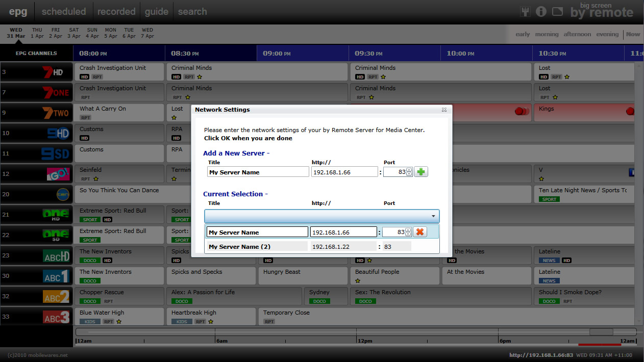The image size is (644, 362).
Task: Select the ABC2 channel logo
Action: 56,296
